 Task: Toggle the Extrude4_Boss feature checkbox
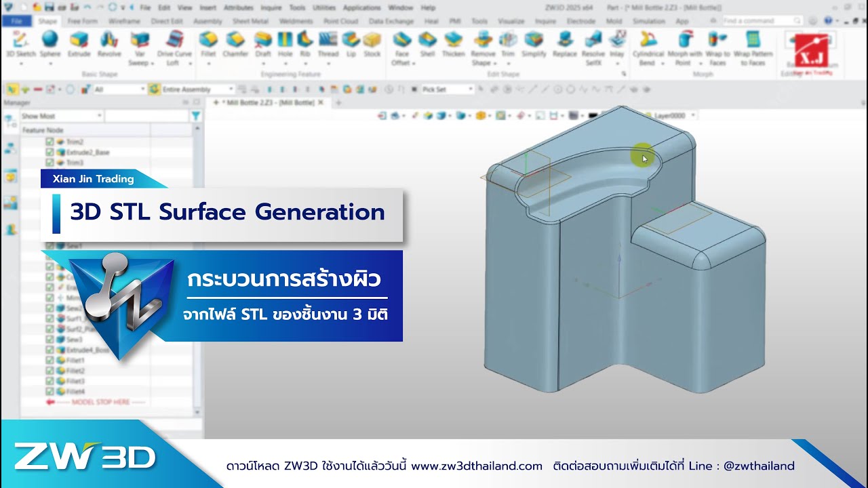[50, 350]
